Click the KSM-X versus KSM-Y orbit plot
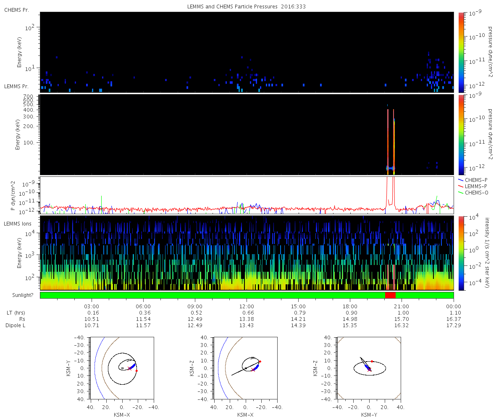The image size is (504, 420). [x=122, y=368]
